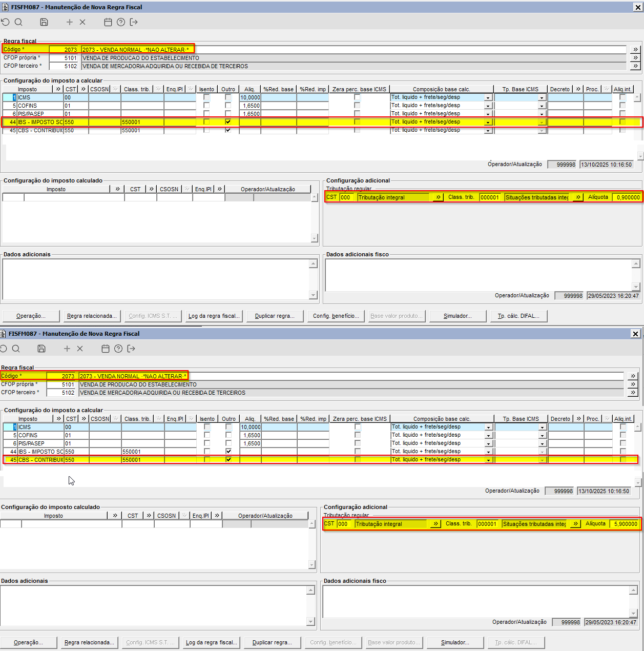Click Alíquota field 0,900000 in upper window
The width and height of the screenshot is (644, 651).
tap(627, 197)
